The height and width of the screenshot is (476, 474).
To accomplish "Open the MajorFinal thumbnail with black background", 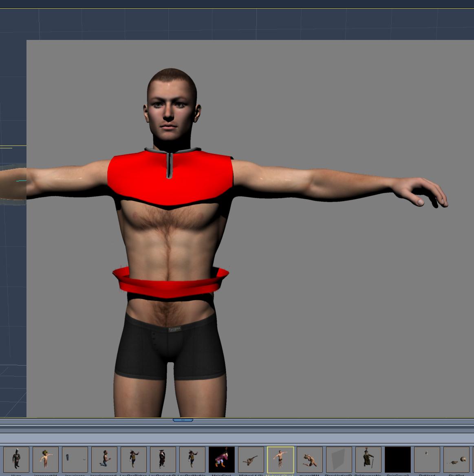I will click(x=222, y=459).
